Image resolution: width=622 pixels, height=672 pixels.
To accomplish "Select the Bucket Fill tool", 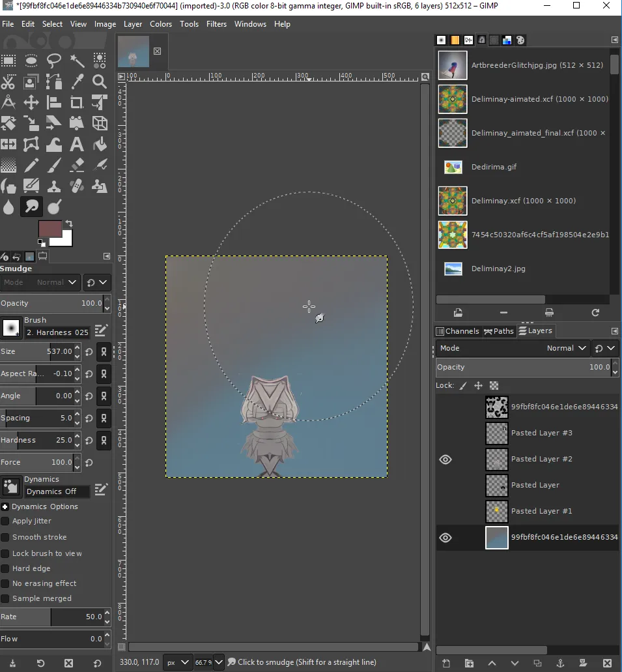I will [100, 145].
